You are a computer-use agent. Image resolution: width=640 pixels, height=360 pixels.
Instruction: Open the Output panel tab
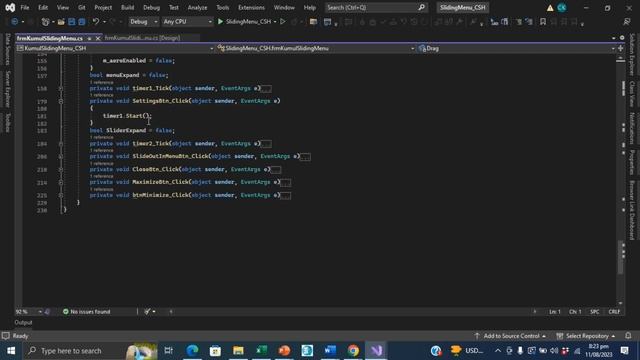[x=23, y=322]
